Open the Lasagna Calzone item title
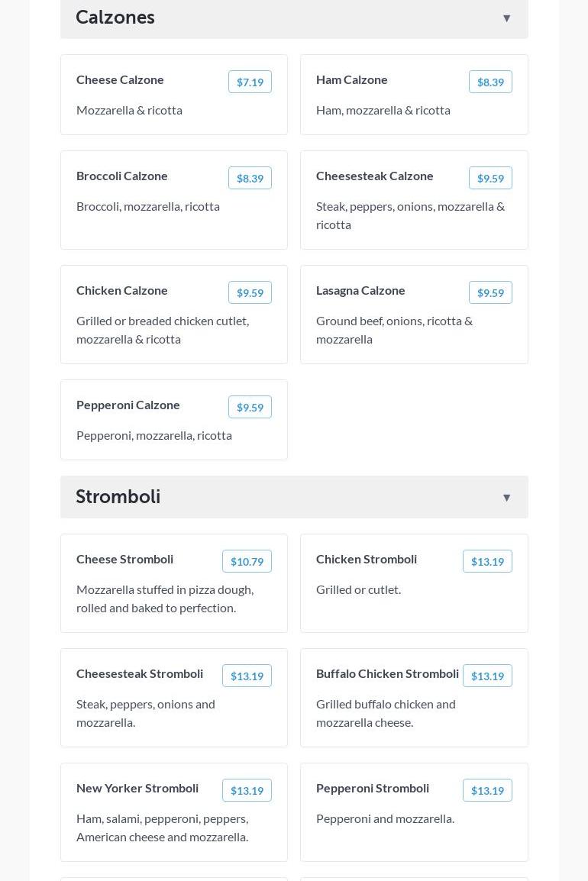Screen dimensions: 588x881 [x=360, y=290]
